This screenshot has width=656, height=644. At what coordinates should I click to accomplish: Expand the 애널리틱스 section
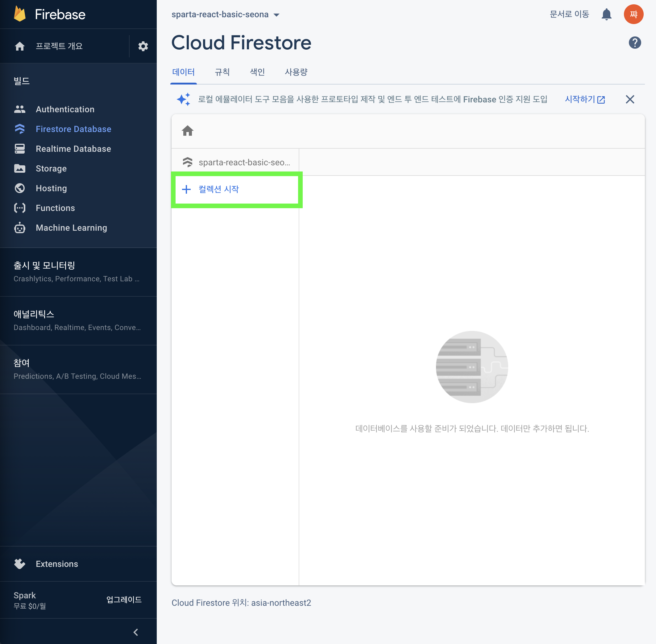pos(78,321)
